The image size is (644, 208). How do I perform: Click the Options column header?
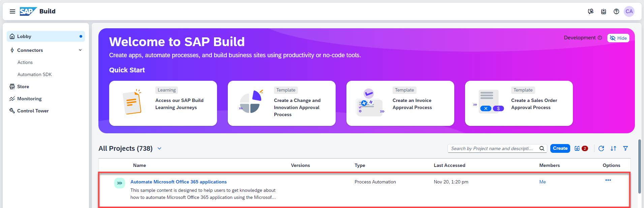[612, 165]
